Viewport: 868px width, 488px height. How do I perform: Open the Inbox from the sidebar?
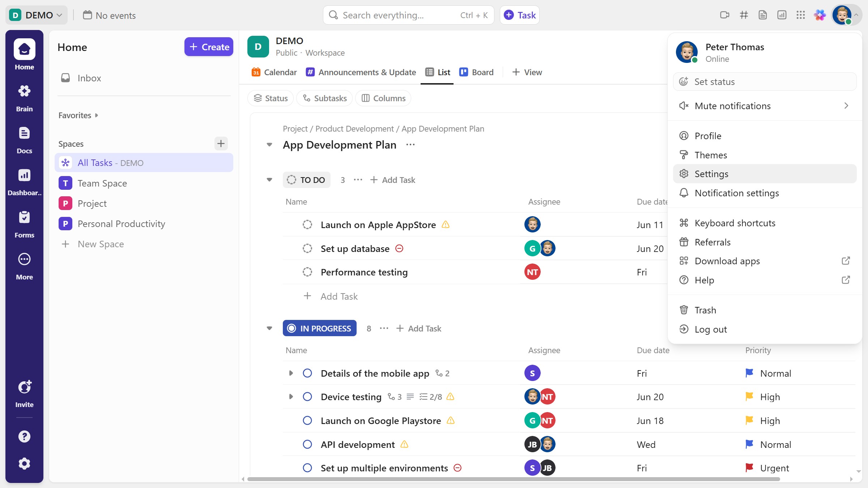point(89,78)
